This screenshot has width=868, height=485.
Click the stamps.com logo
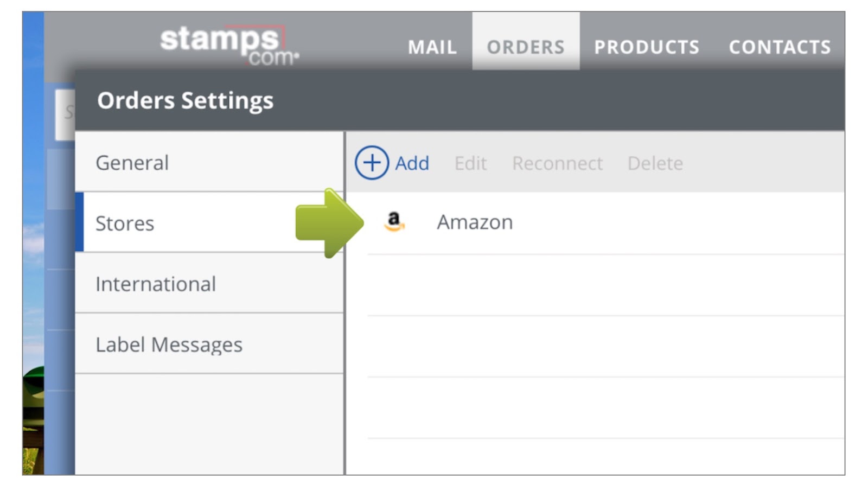pyautogui.click(x=229, y=46)
